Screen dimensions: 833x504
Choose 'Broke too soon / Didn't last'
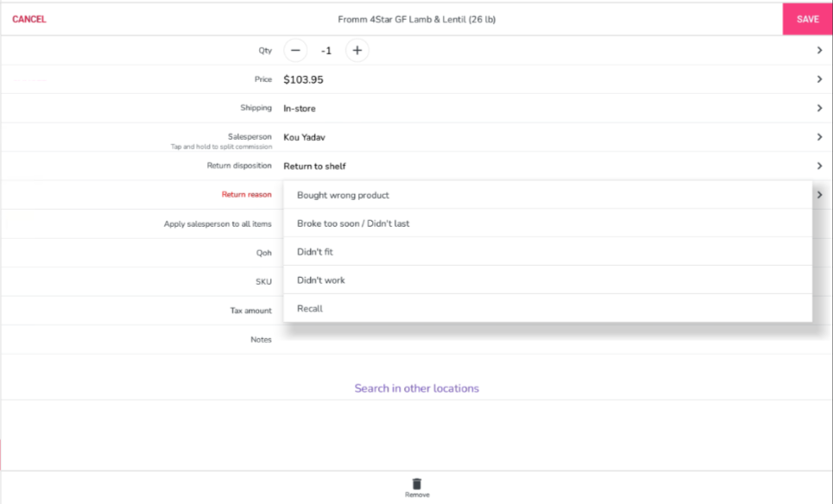(x=548, y=223)
